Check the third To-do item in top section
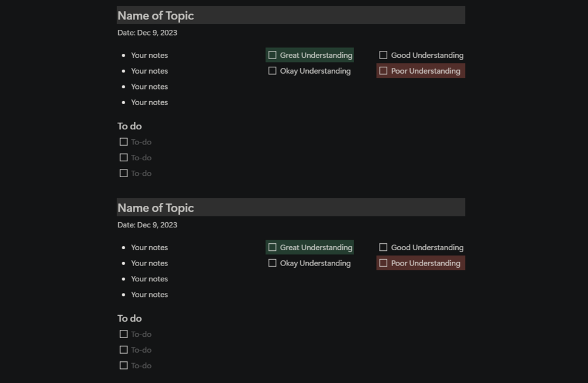The height and width of the screenshot is (383, 588). point(123,173)
